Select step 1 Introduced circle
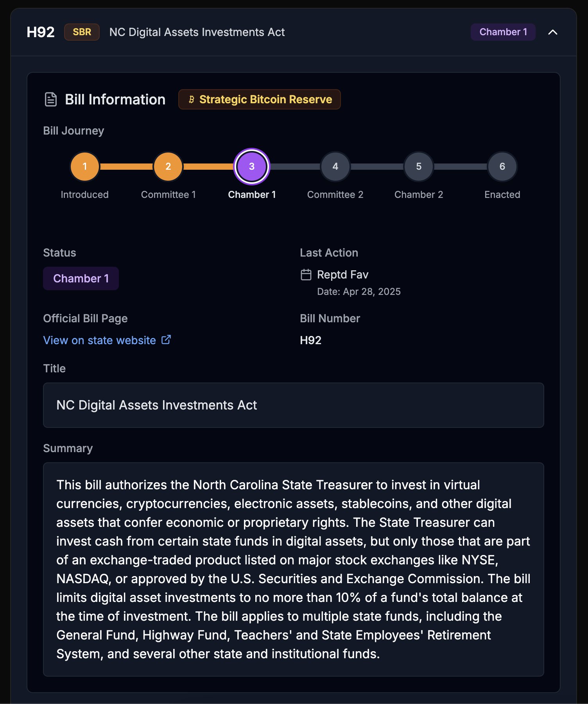 tap(84, 167)
